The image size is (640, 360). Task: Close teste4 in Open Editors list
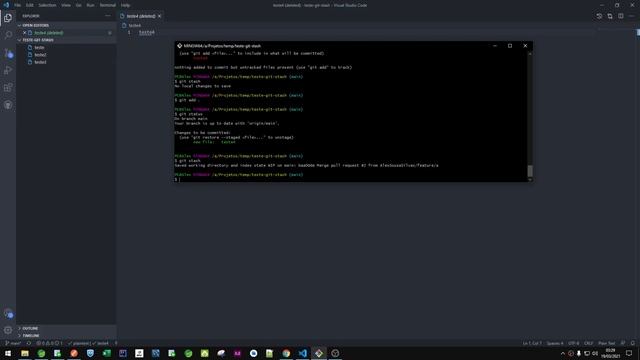tap(24, 33)
